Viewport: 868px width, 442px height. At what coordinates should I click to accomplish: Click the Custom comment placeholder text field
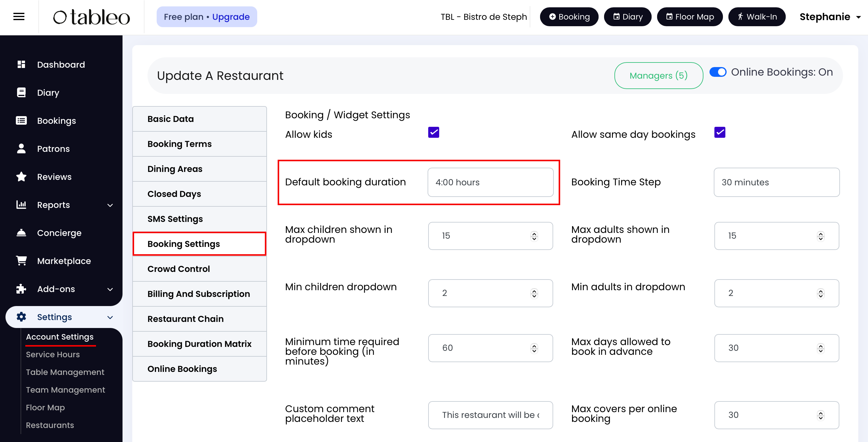pyautogui.click(x=490, y=415)
